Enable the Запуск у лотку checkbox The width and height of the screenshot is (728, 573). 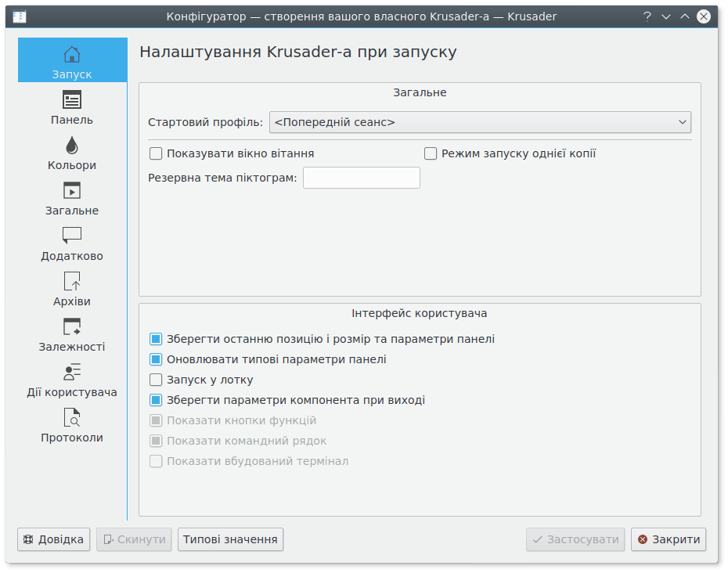click(x=156, y=380)
